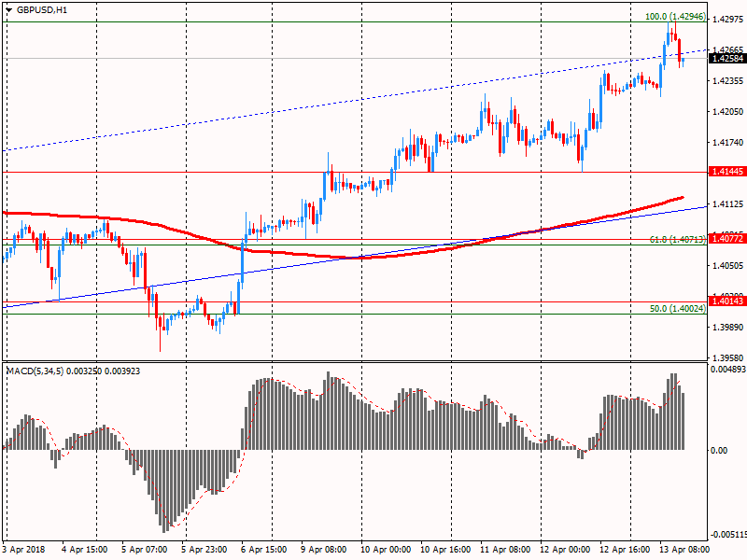The width and height of the screenshot is (747, 560).
Task: Click the 11 Apr 08:00 time axis label
Action: click(x=505, y=550)
